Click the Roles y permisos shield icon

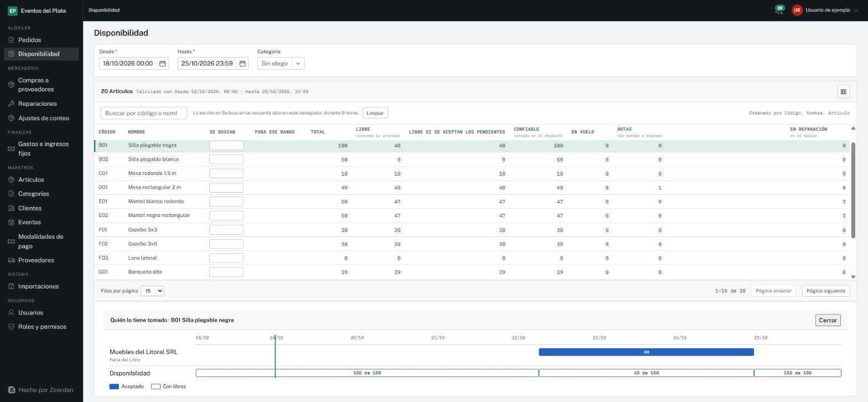click(12, 327)
